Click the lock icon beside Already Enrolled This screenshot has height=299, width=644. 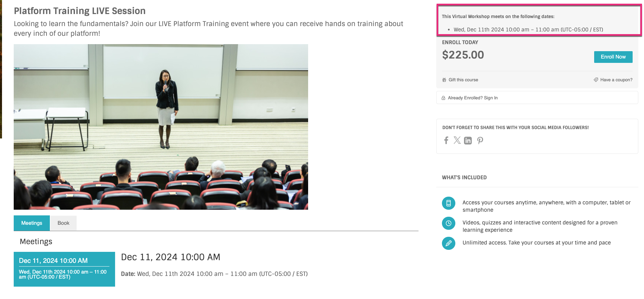pos(443,98)
